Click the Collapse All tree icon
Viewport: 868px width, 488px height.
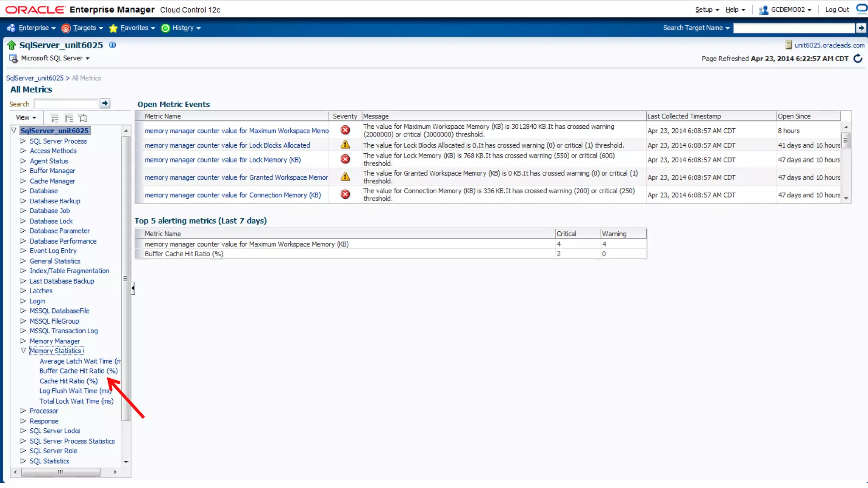click(x=68, y=118)
